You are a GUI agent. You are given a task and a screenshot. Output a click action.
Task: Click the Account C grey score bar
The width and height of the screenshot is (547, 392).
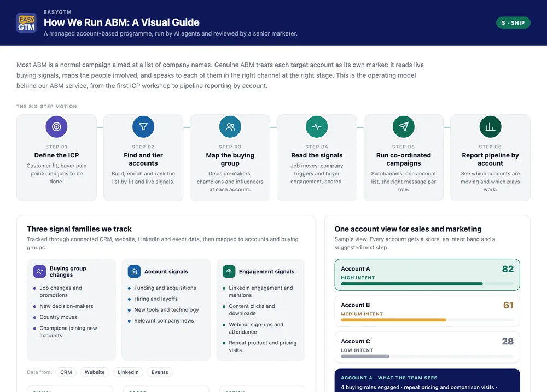pos(365,356)
